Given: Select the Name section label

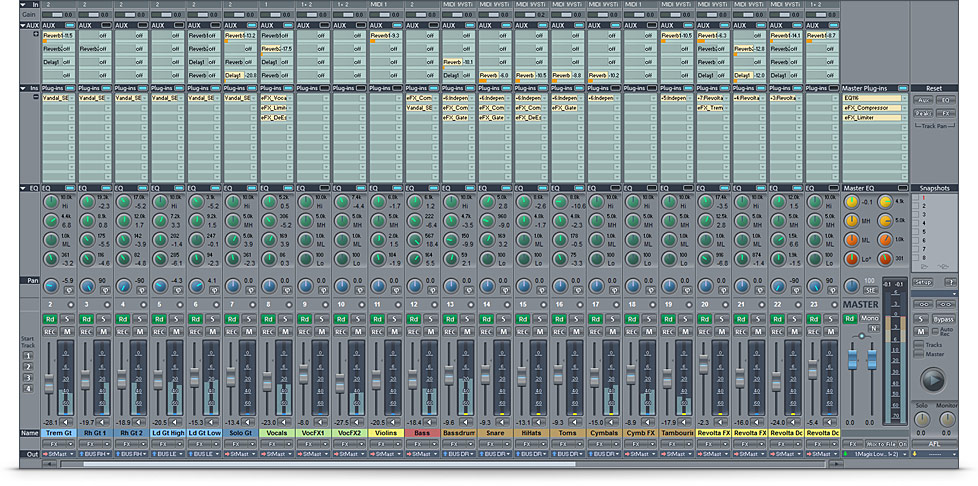Looking at the screenshot, I should pyautogui.click(x=30, y=433).
